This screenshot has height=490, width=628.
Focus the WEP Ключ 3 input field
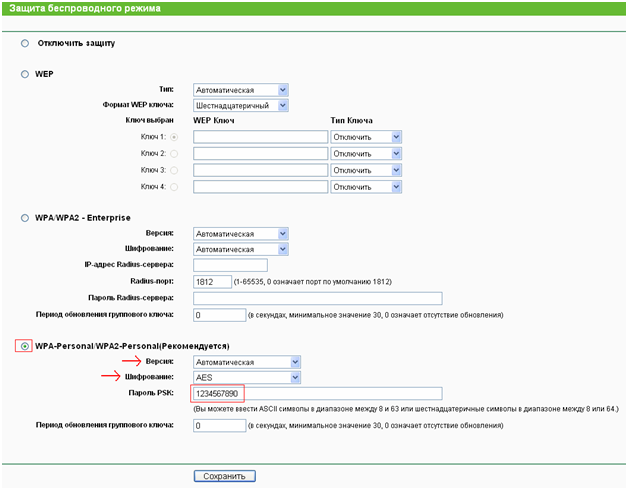pyautogui.click(x=260, y=170)
